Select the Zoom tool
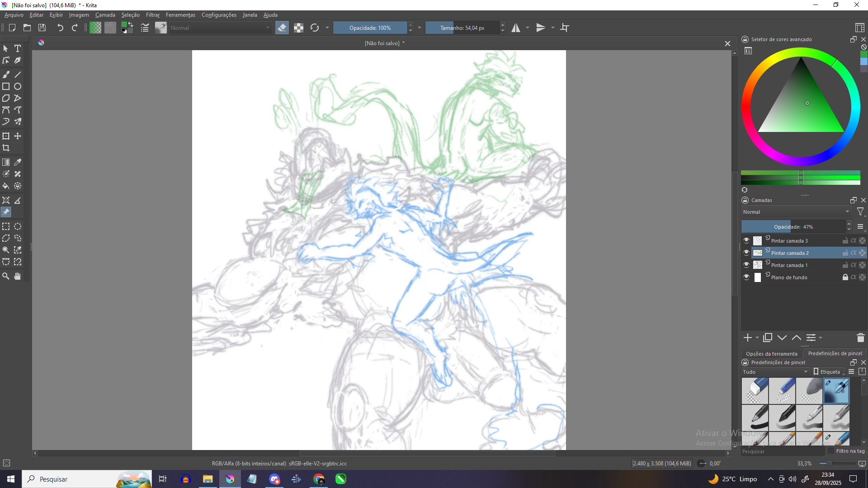Viewport: 868px width, 488px height. (x=6, y=276)
